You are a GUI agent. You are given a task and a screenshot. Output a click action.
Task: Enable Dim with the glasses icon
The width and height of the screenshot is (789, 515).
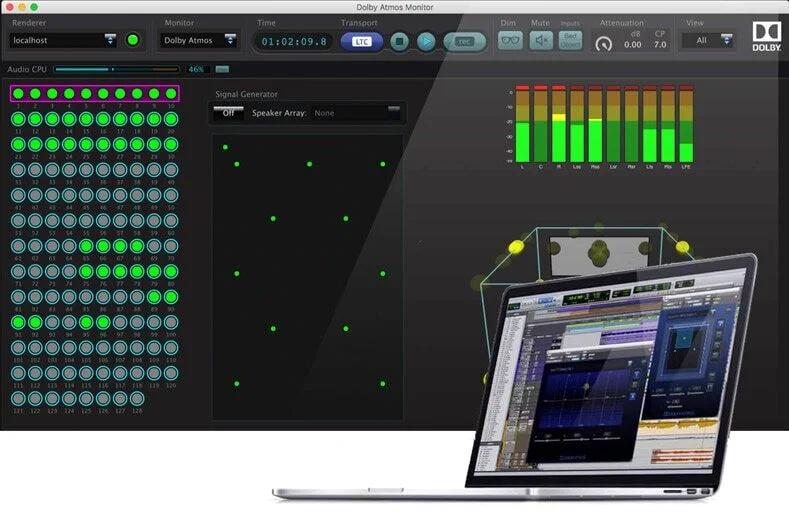pos(510,40)
